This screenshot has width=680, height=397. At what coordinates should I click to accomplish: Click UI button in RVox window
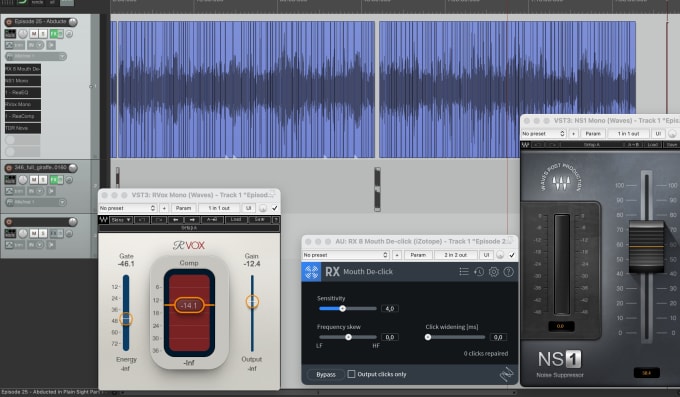tap(248, 208)
